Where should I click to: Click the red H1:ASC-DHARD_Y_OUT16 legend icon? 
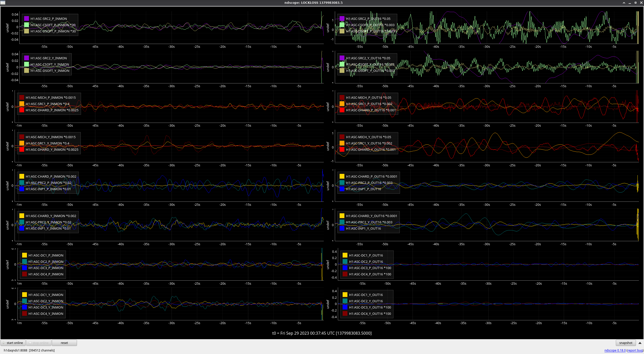coord(342,149)
